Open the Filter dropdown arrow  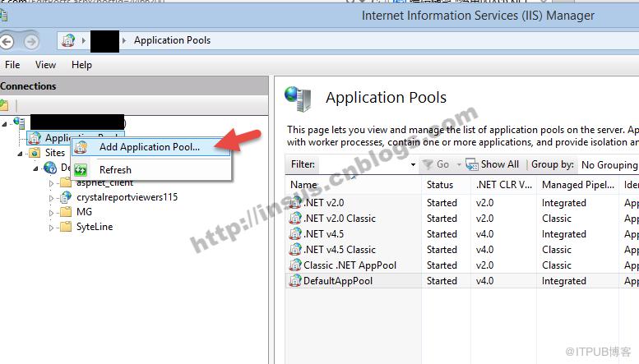point(413,164)
